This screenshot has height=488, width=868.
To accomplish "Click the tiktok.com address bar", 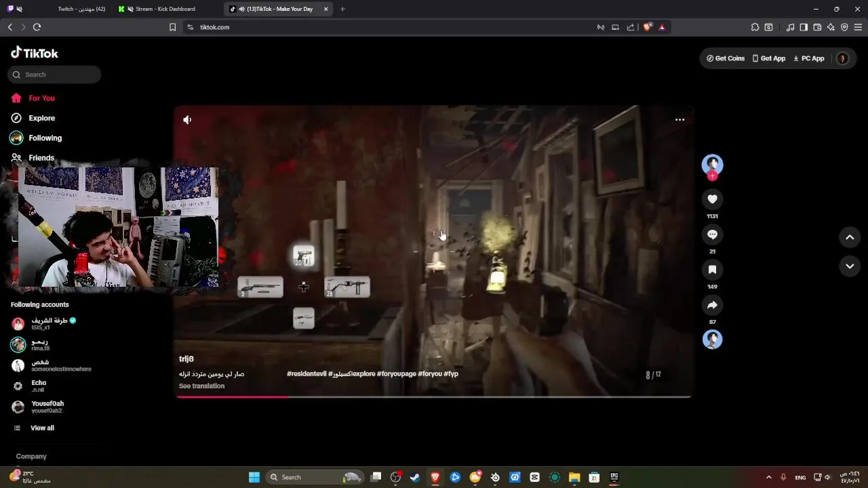I will (x=390, y=27).
